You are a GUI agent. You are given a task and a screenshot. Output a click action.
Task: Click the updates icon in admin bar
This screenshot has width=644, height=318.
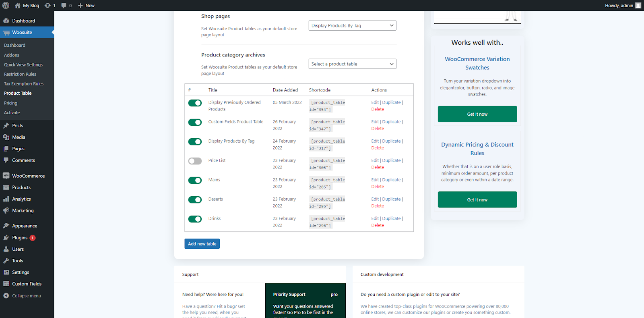[x=47, y=6]
